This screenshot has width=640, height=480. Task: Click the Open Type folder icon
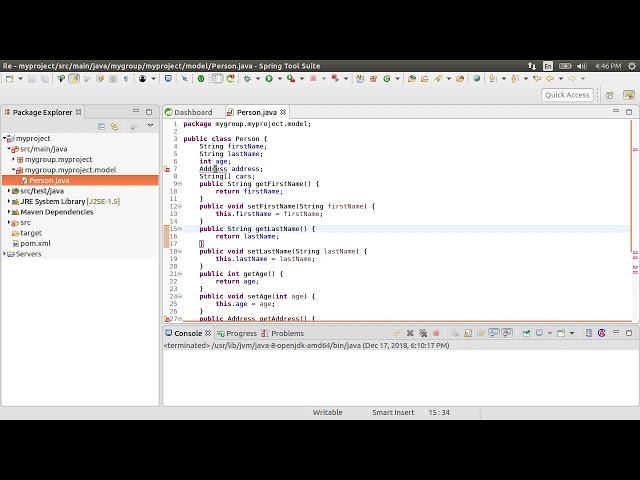(x=412, y=78)
